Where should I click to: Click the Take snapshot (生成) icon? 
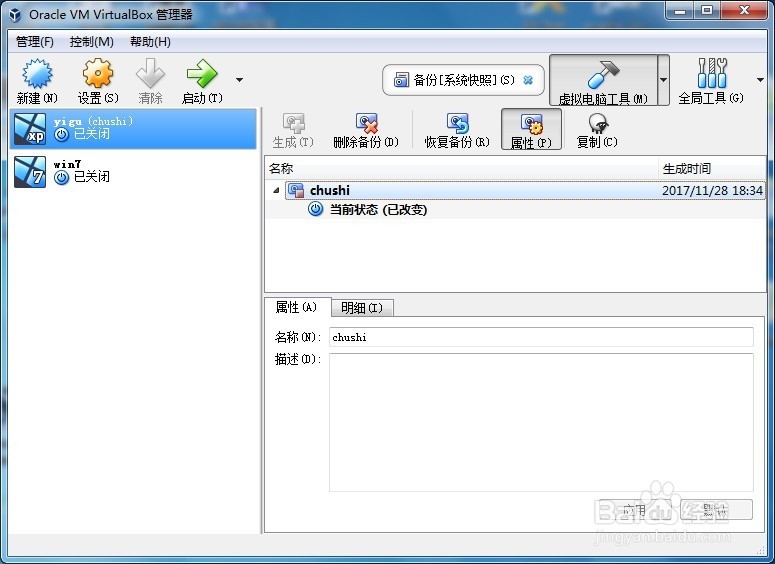tap(294, 123)
